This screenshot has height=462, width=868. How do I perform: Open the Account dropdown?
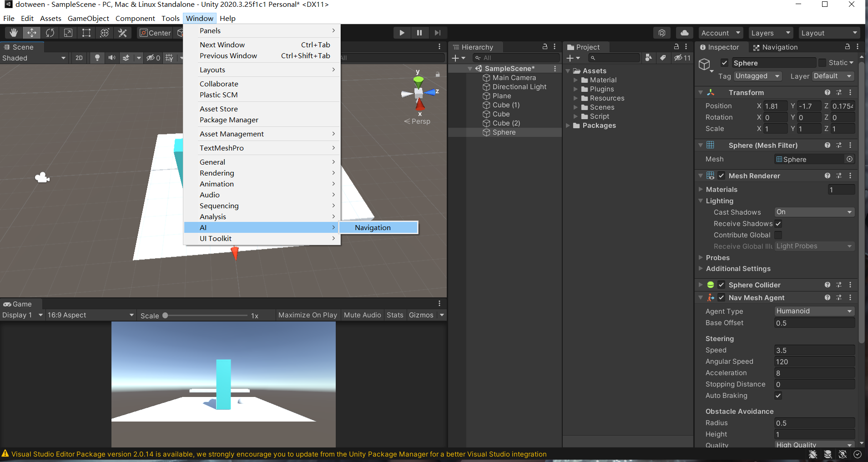721,33
